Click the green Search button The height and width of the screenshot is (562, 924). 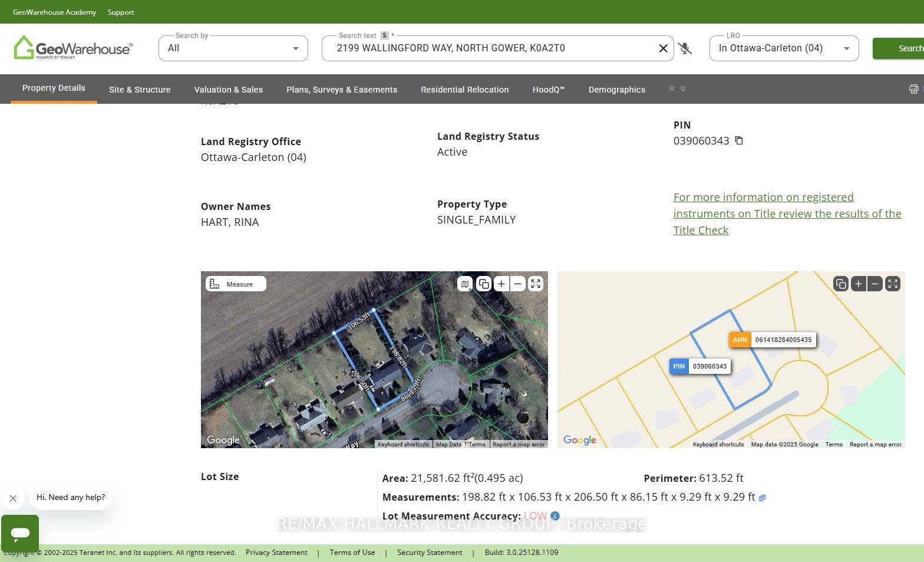pos(899,48)
